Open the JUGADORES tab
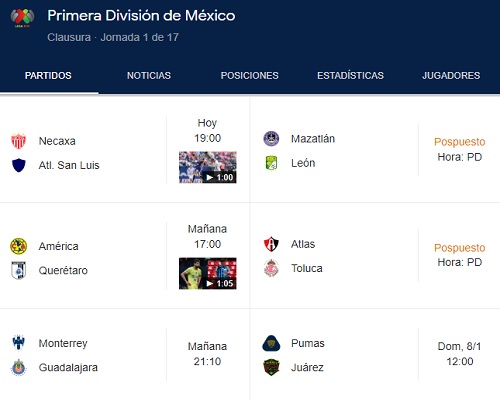Viewport: 500px width, 400px height. 451,76
